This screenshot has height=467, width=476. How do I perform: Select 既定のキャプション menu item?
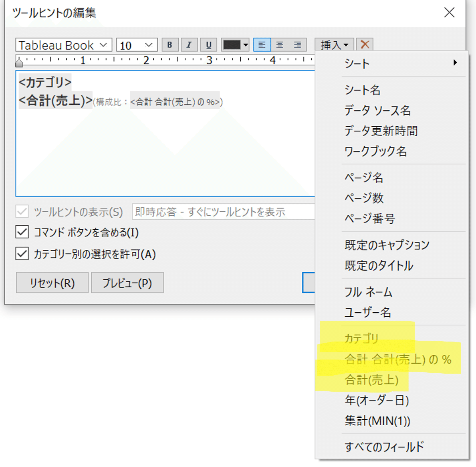tap(391, 245)
